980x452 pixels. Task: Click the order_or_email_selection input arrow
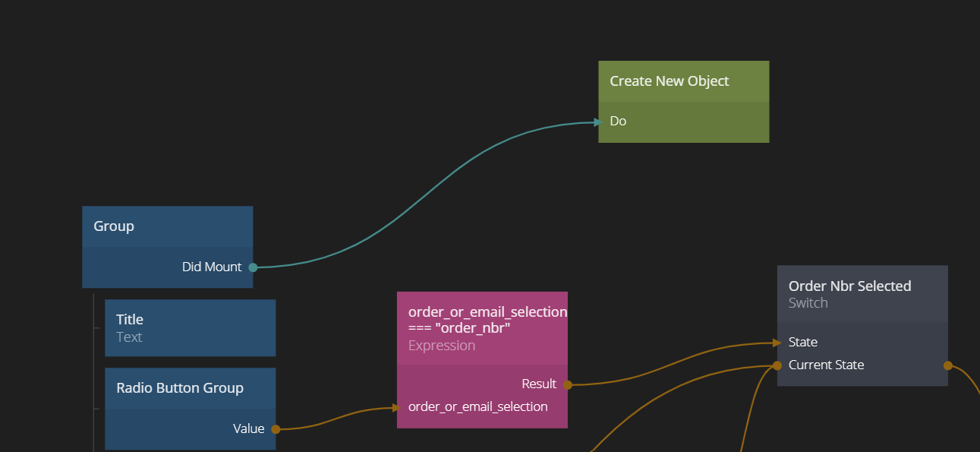click(x=396, y=407)
